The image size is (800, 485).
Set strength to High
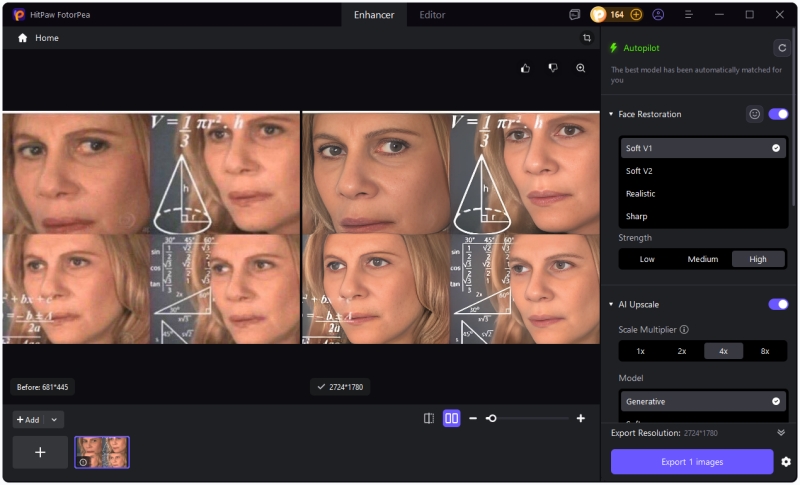pos(758,259)
